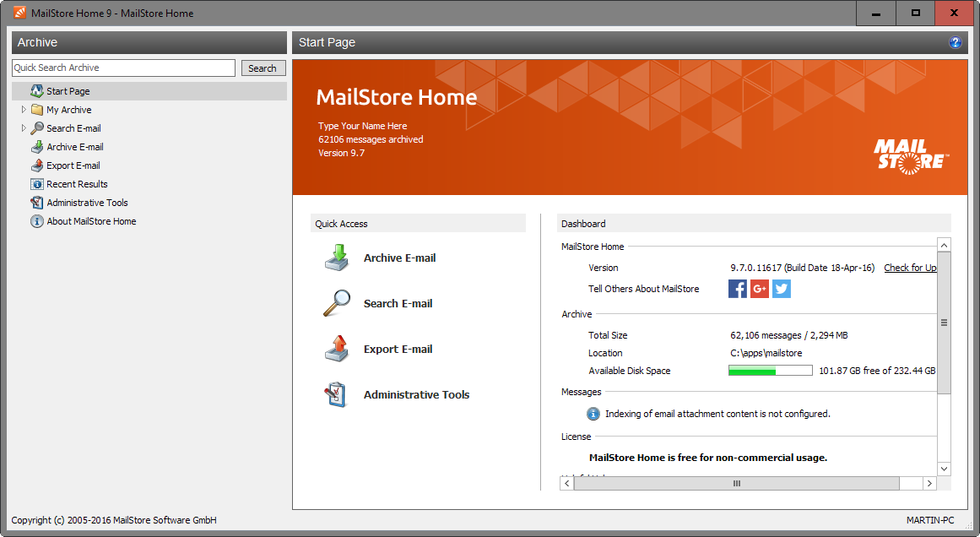Click the Recent Results icon
The height and width of the screenshot is (537, 980).
click(x=37, y=184)
